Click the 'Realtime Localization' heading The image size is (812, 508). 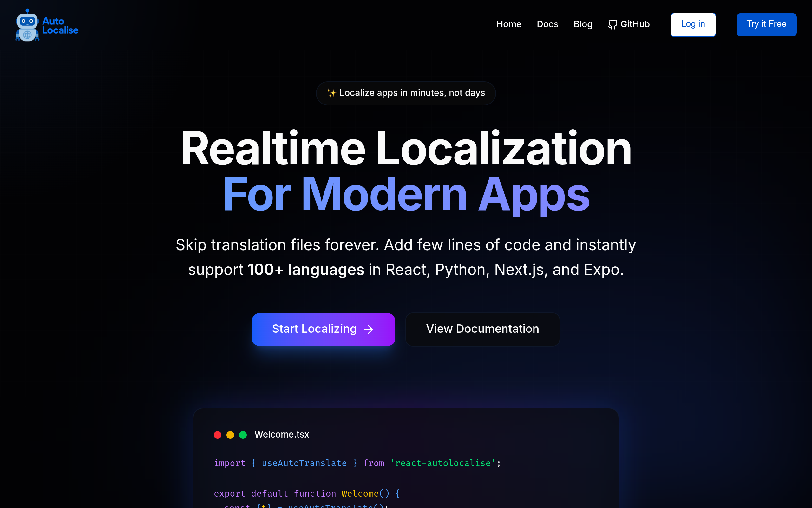coord(406,148)
